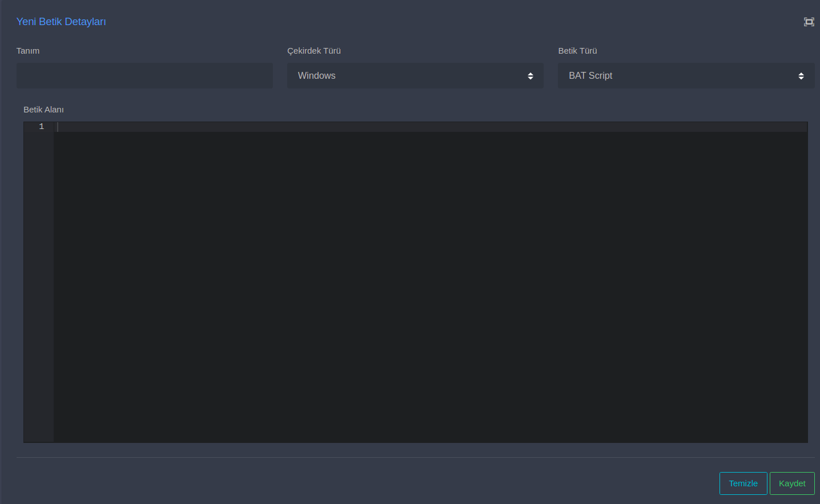Screen dimensions: 820x504
Task: Open the Çekirdek Türü dropdown
Action: [x=415, y=75]
